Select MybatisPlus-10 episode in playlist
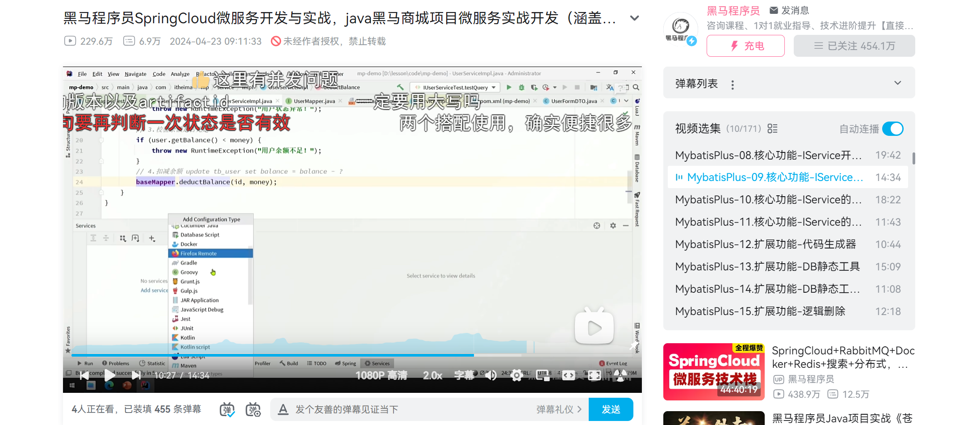980x425 pixels. [x=788, y=200]
